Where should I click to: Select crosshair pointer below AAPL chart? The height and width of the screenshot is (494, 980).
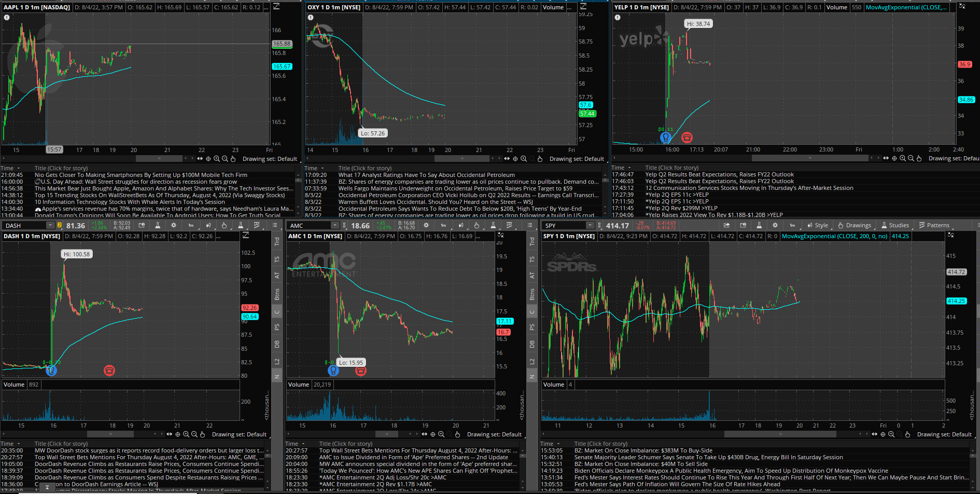click(208, 159)
